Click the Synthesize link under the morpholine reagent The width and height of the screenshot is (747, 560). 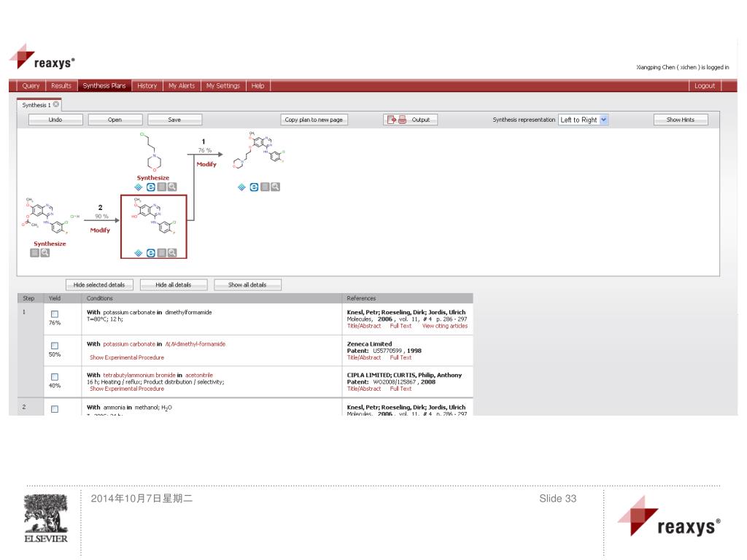pyautogui.click(x=153, y=178)
